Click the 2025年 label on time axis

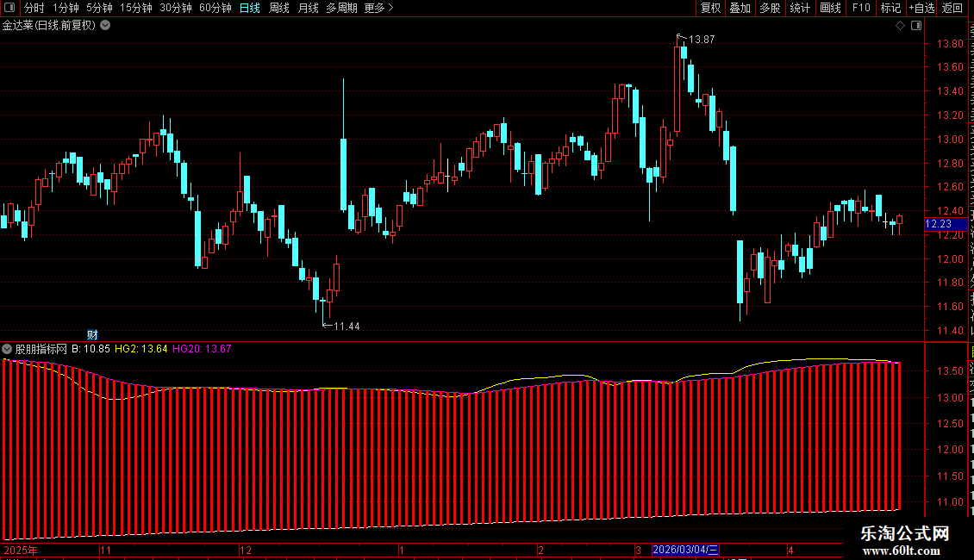click(x=21, y=550)
